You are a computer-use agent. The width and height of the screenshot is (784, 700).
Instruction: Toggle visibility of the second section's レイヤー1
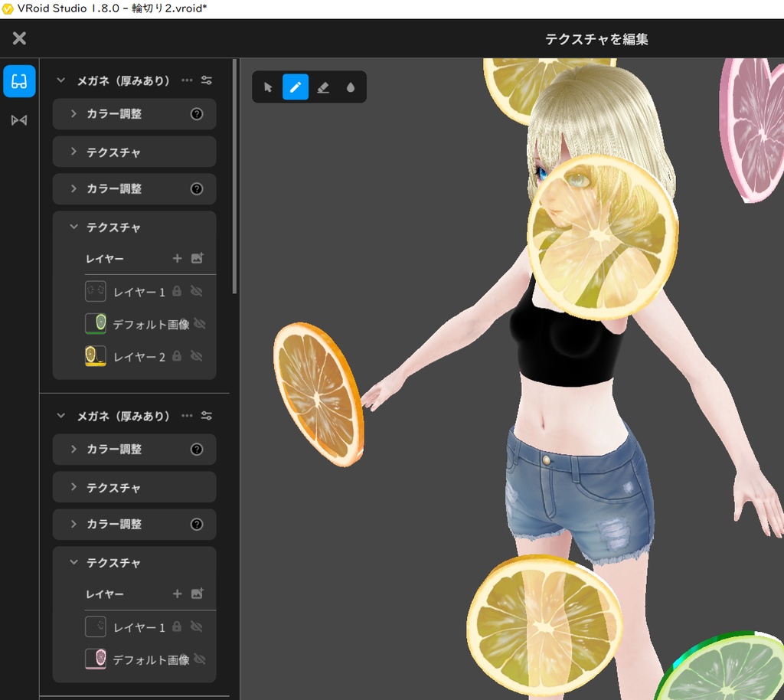tap(197, 626)
